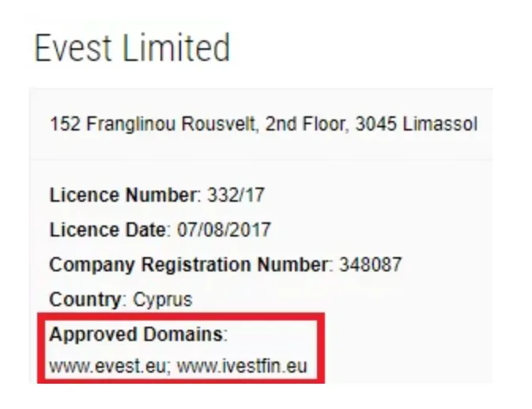The width and height of the screenshot is (532, 409).
Task: Click the word Evest in the title
Action: (74, 47)
